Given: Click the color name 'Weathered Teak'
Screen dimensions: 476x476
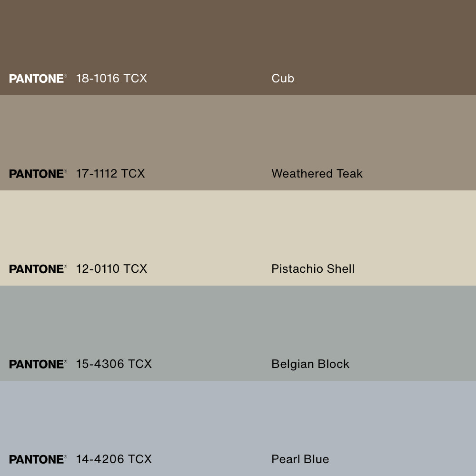Looking at the screenshot, I should (317, 174).
